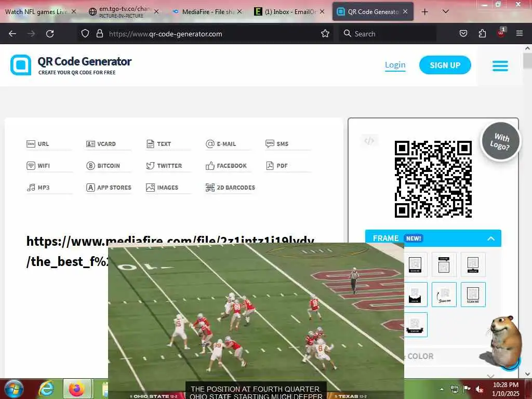
Task: Go back in Firefox
Action: pyautogui.click(x=12, y=34)
